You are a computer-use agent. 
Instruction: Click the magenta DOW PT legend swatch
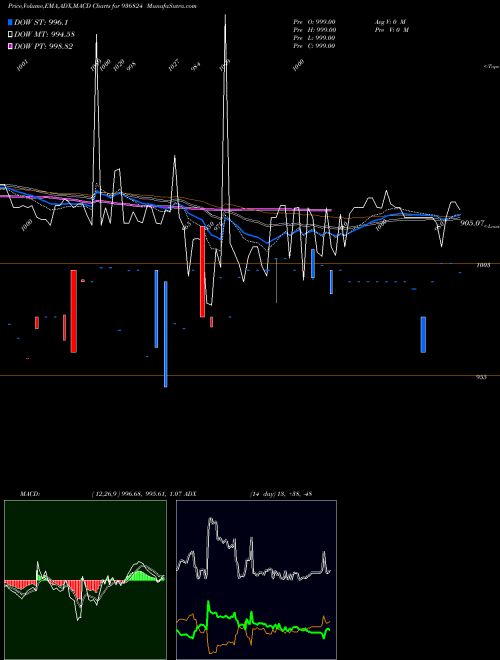[10, 46]
